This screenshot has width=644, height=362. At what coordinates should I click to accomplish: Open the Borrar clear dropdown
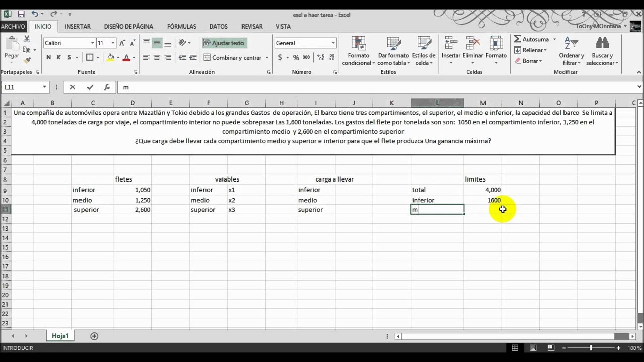pos(528,61)
